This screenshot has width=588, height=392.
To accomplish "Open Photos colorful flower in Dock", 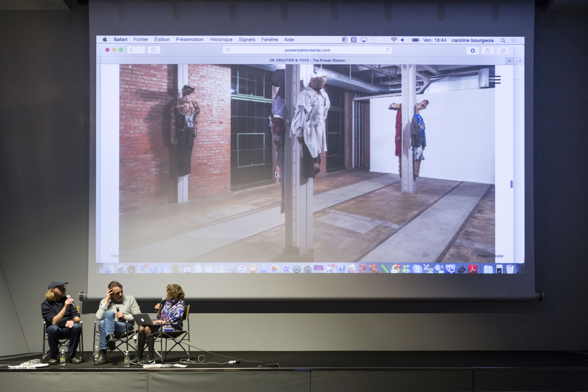I will (275, 269).
